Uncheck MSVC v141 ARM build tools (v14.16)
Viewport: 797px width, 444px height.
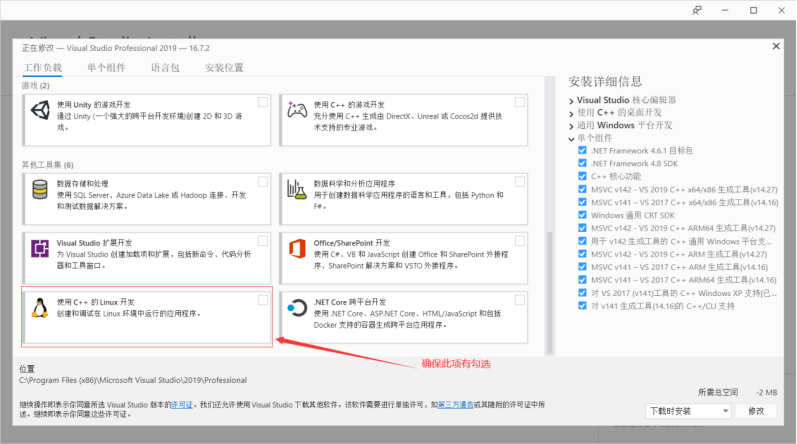pyautogui.click(x=583, y=267)
